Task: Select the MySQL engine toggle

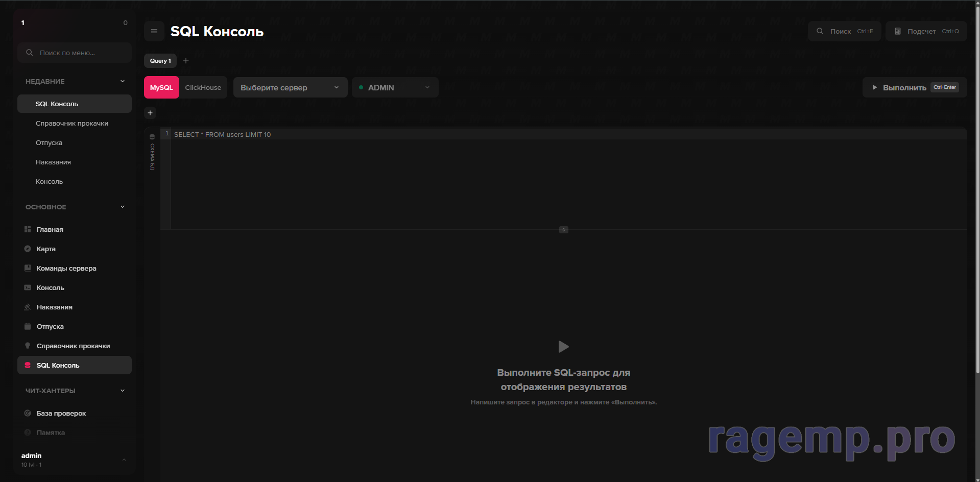Action: [161, 87]
